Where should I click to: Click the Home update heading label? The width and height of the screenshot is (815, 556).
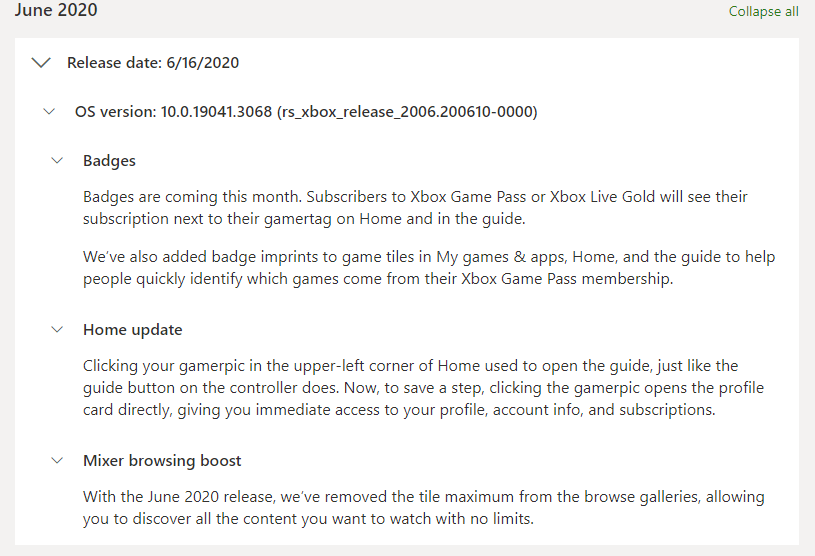pos(133,329)
